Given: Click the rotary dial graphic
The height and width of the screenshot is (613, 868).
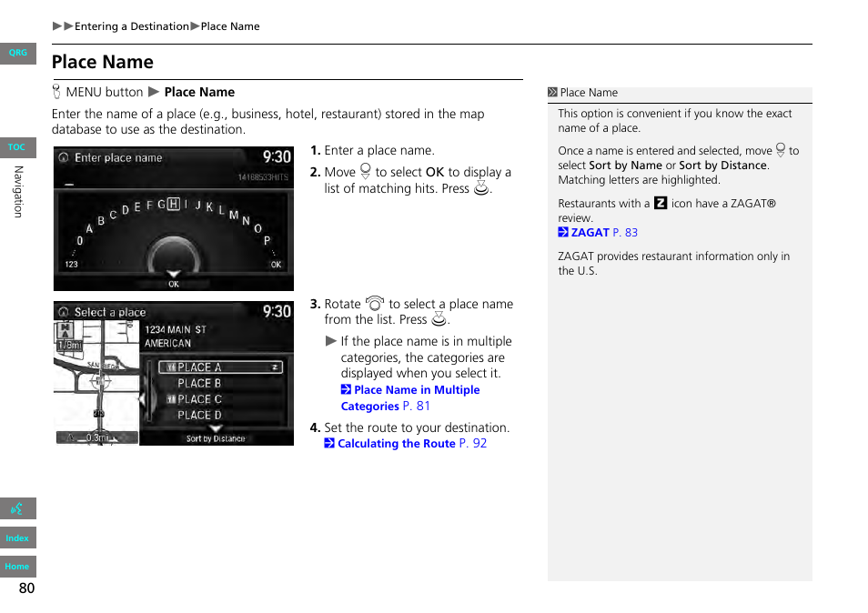Looking at the screenshot, I should pyautogui.click(x=173, y=255).
